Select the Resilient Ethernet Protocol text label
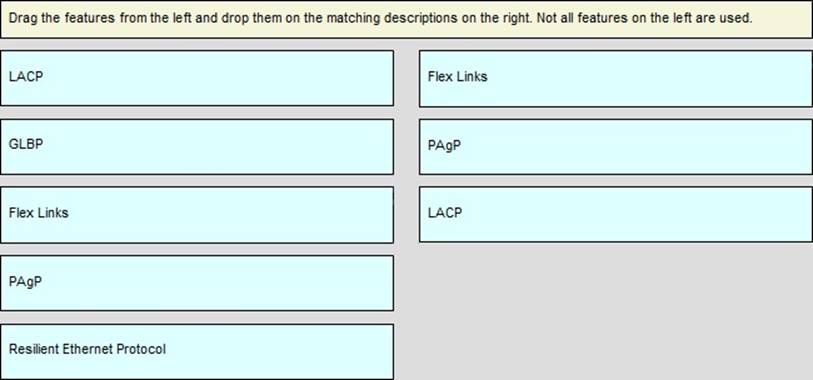The width and height of the screenshot is (813, 380). click(87, 349)
